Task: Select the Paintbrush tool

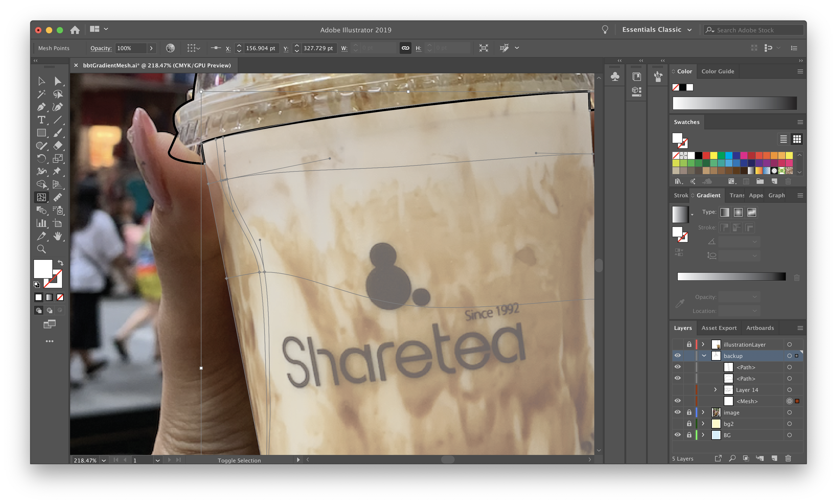Action: (58, 133)
